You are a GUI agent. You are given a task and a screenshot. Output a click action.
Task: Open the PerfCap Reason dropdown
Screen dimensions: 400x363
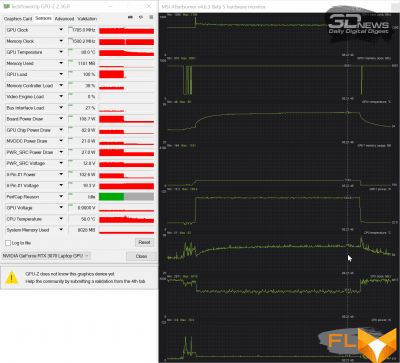tap(61, 197)
